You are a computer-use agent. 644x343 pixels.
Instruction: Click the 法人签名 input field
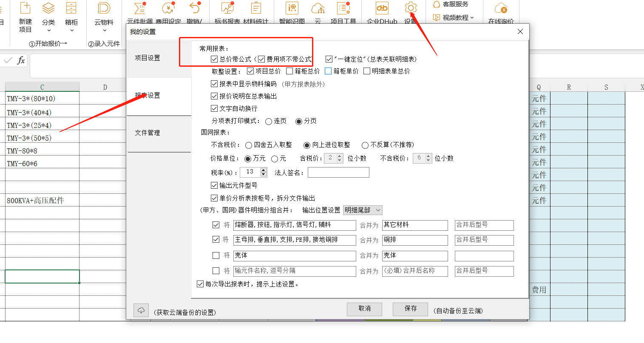pos(338,172)
